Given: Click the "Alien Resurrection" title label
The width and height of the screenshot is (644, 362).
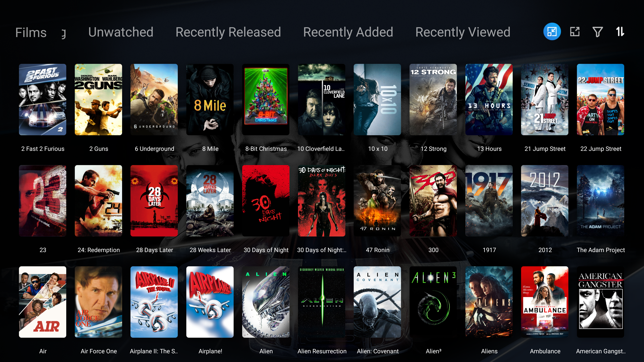Looking at the screenshot, I should point(322,351).
